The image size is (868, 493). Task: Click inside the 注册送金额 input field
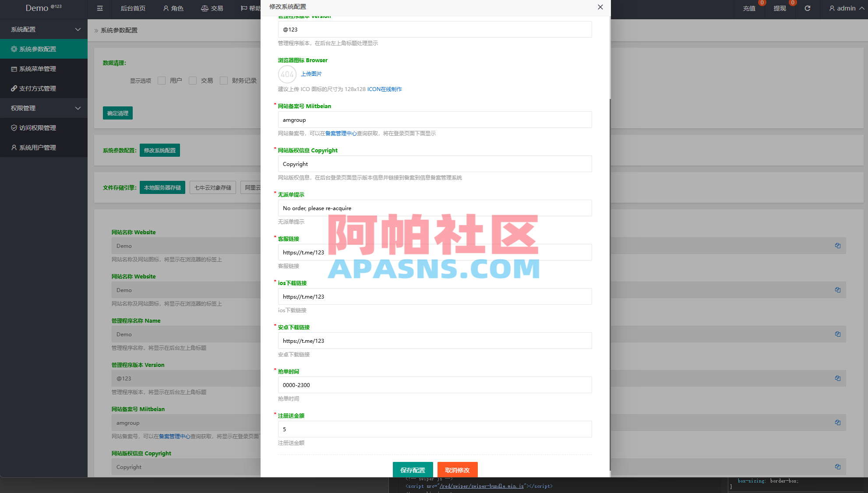[434, 429]
